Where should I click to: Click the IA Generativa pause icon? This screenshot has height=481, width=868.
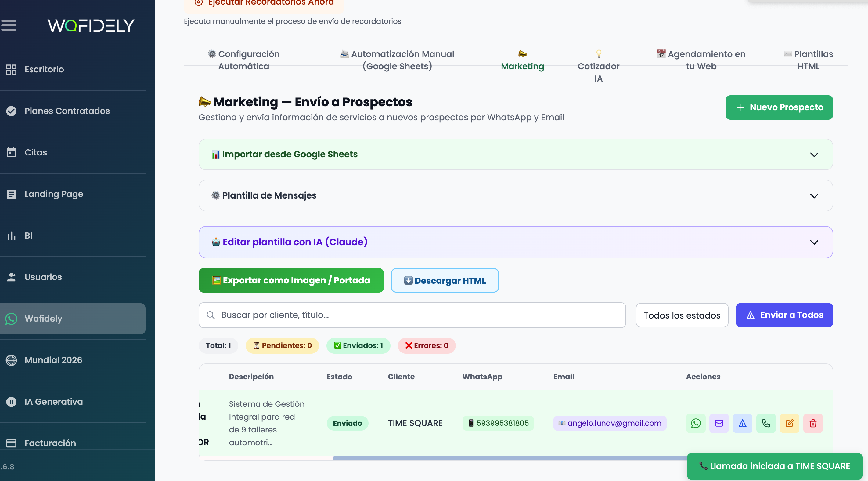pos(11,402)
